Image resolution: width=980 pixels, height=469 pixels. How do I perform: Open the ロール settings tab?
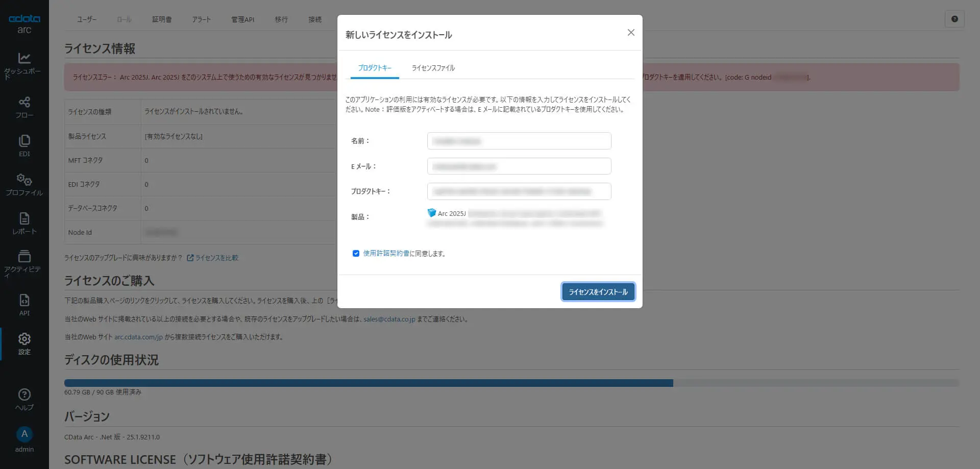[124, 19]
